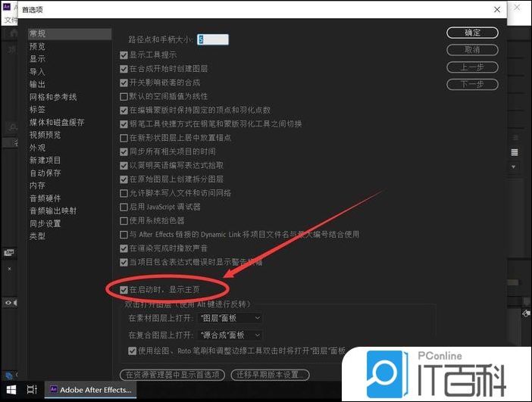532x402 pixels.
Task: Open the 内存 preferences category
Action: coord(37,185)
